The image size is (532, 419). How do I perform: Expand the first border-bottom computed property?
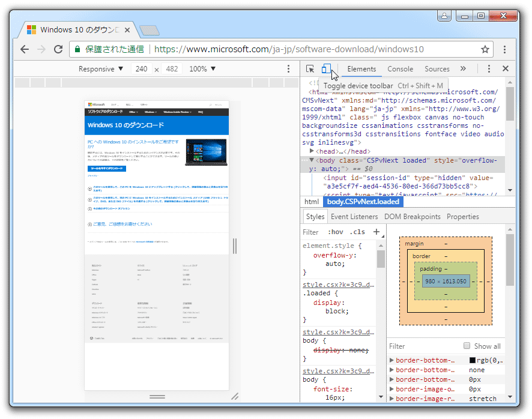pyautogui.click(x=391, y=360)
